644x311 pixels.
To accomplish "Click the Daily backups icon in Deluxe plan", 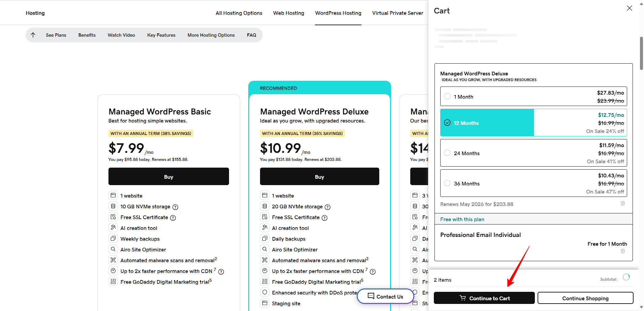I will pyautogui.click(x=265, y=238).
